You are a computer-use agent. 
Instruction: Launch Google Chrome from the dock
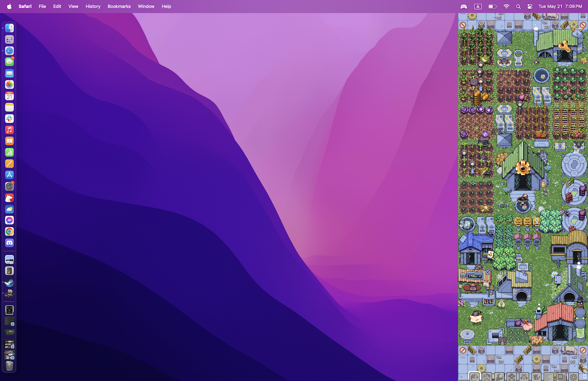click(9, 231)
